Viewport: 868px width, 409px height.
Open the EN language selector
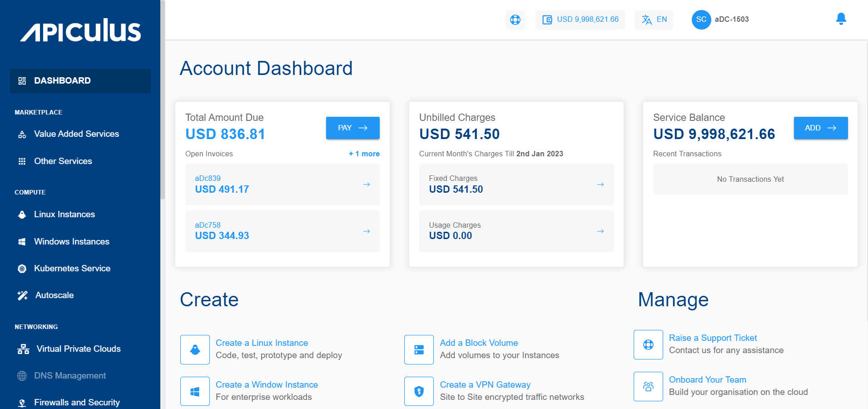(x=654, y=20)
